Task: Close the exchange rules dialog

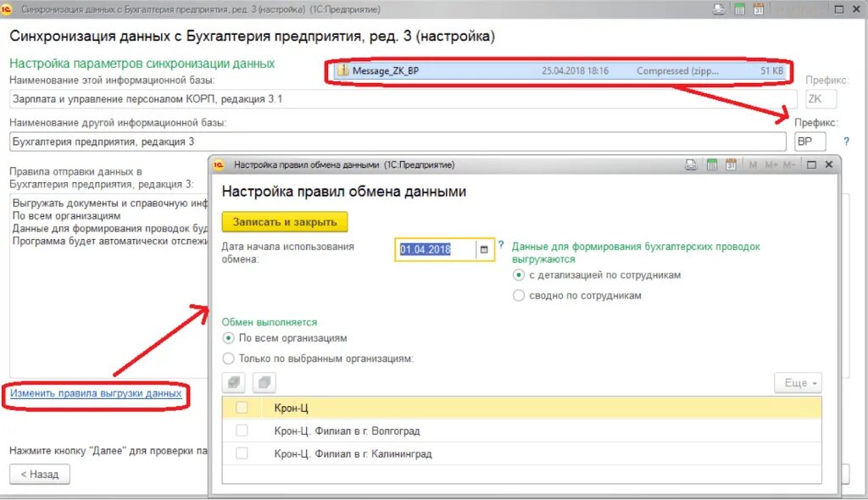Action: [x=829, y=164]
